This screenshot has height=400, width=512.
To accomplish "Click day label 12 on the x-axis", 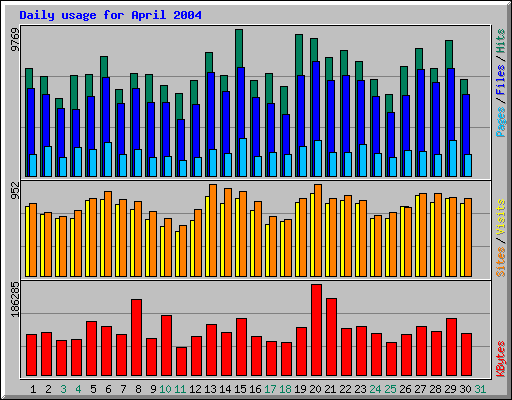I will (x=195, y=389).
